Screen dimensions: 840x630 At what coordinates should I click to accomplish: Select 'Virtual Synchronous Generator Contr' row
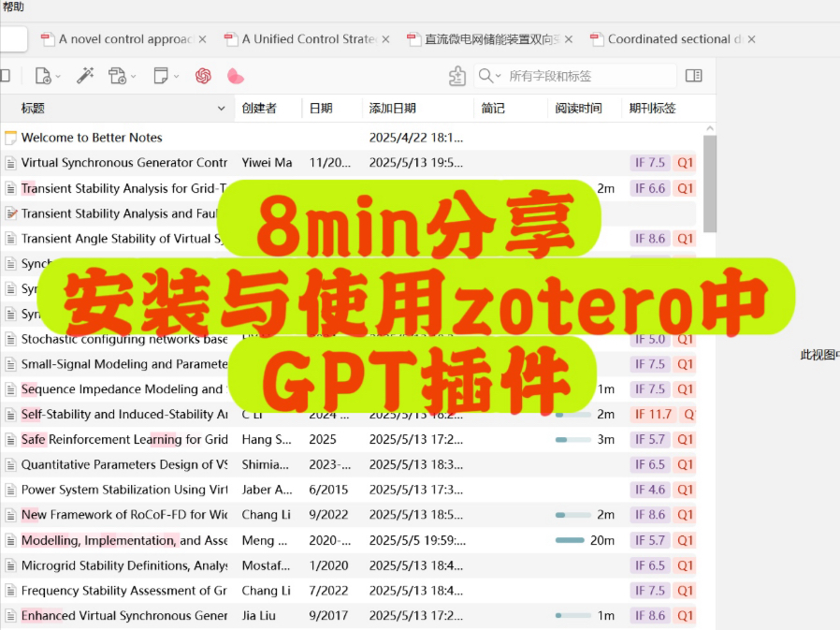[x=348, y=163]
